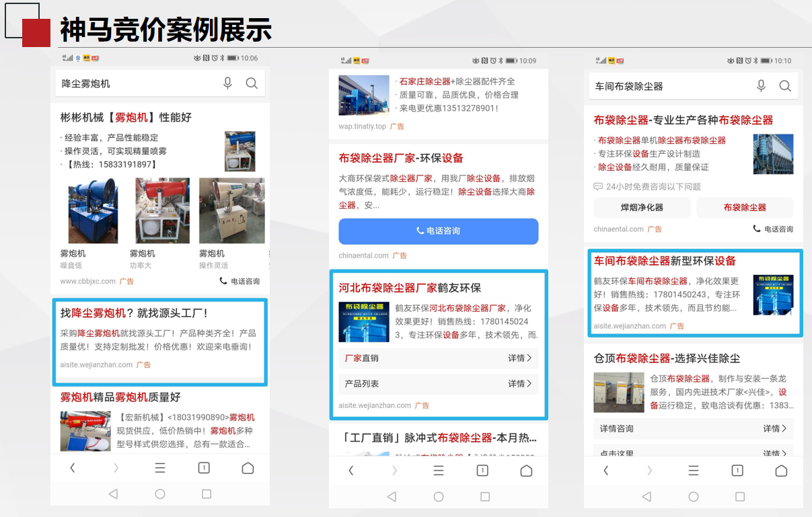Open browser hamburger menu on 10:09 phone
Image resolution: width=812 pixels, height=517 pixels.
(x=439, y=471)
